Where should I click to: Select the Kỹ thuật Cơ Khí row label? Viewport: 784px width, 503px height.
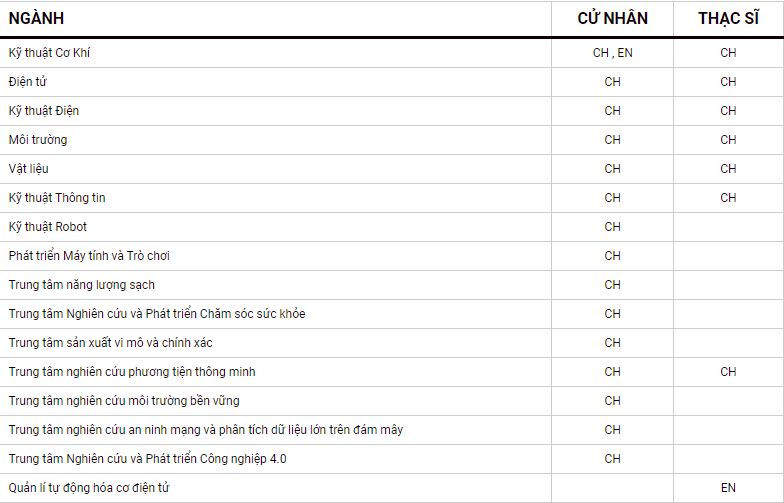(49, 53)
